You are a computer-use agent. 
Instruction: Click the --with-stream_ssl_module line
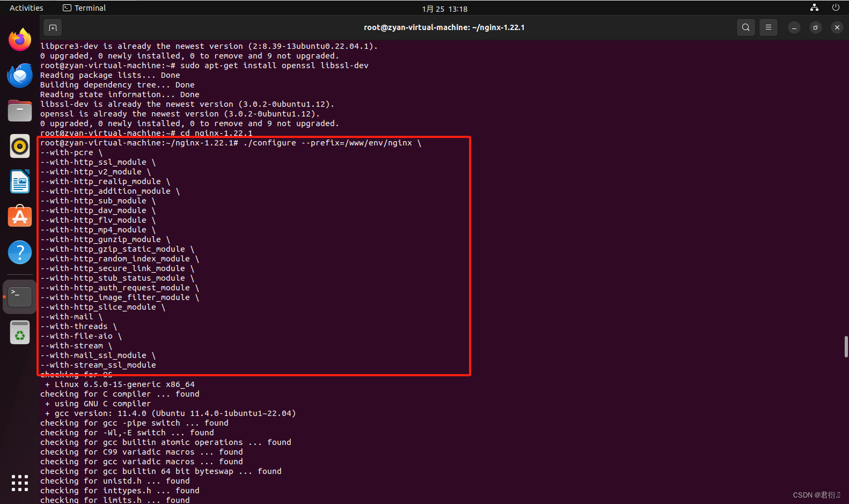[x=98, y=365]
